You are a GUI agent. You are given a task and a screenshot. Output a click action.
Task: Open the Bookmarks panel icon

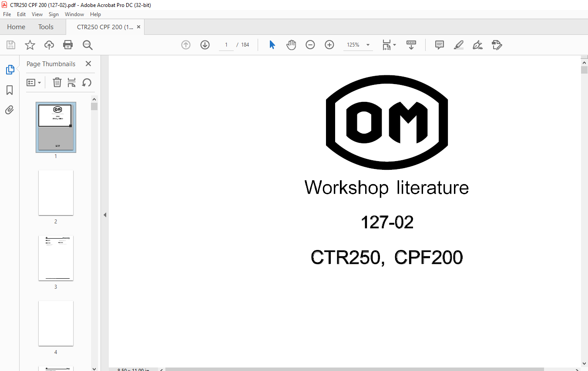pos(10,90)
